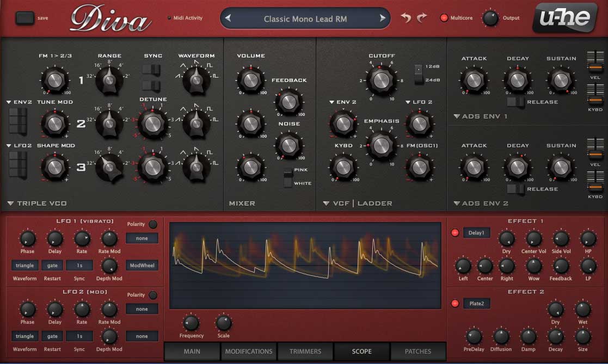Click the Shape Mod knob

[x=54, y=168]
